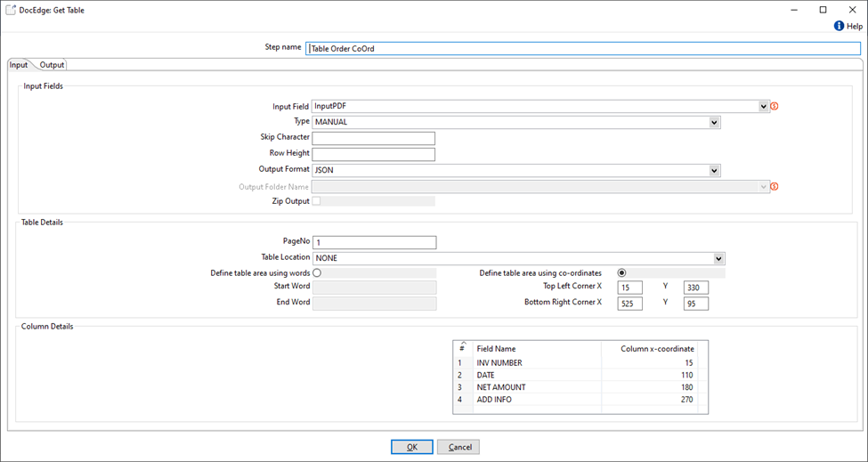Click variable icon beside Input Field
This screenshot has height=462, width=868.
pyautogui.click(x=775, y=106)
